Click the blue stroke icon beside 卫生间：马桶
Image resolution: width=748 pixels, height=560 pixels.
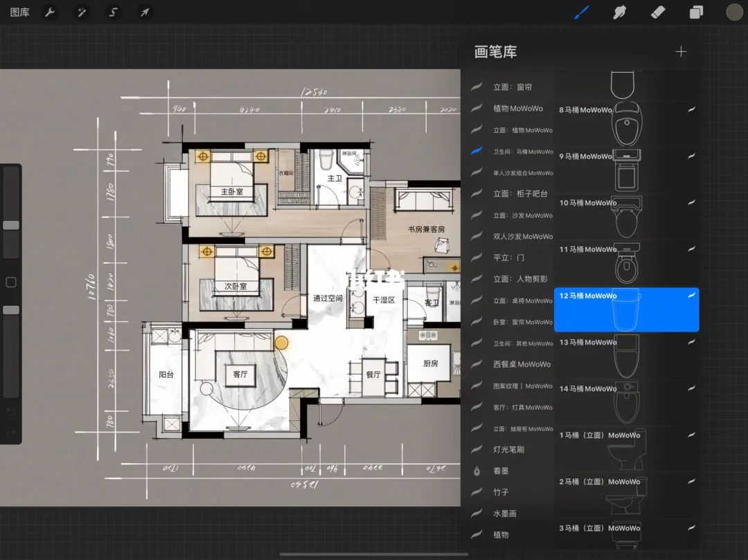coord(477,151)
